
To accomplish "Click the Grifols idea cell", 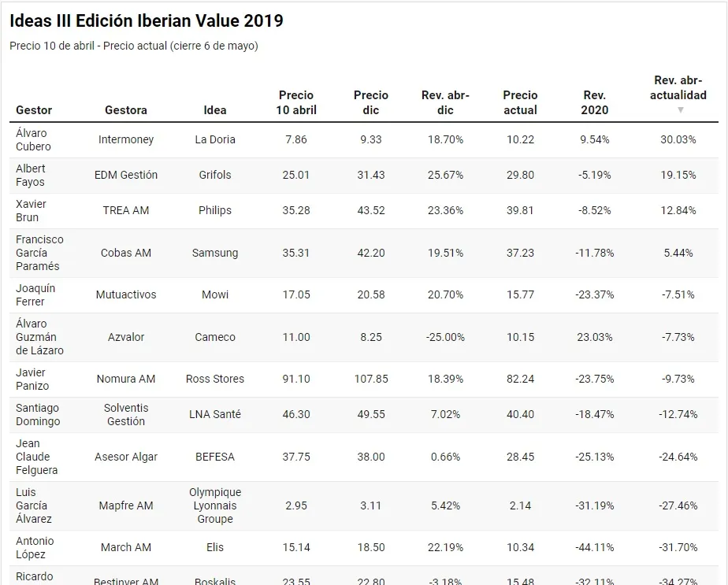I will 215,175.
